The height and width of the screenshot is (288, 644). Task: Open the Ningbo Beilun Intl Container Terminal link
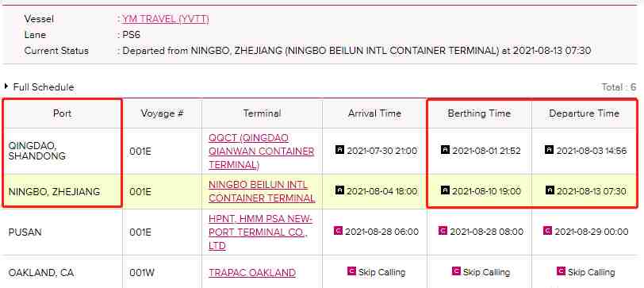coord(262,191)
